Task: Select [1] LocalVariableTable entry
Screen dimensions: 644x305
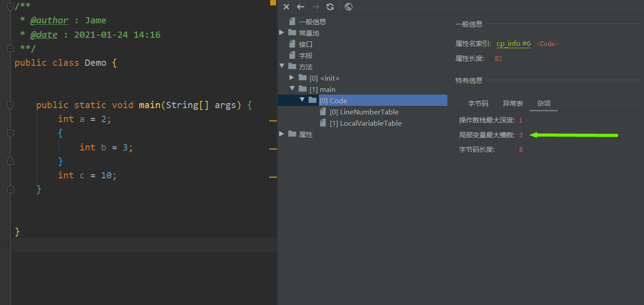Action: (366, 123)
